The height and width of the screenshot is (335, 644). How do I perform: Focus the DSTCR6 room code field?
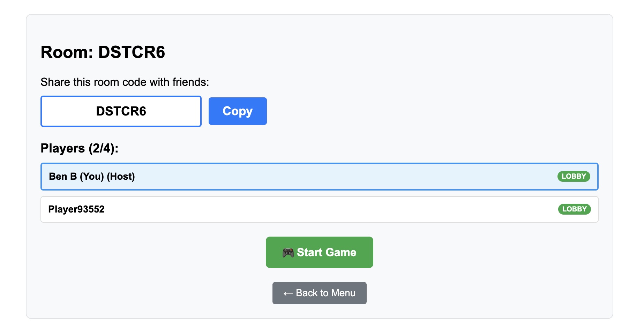121,111
